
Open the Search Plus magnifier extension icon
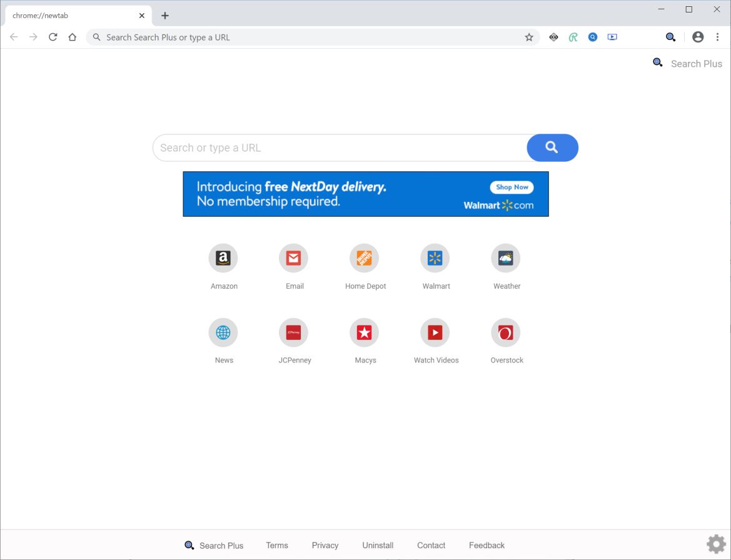coord(670,37)
